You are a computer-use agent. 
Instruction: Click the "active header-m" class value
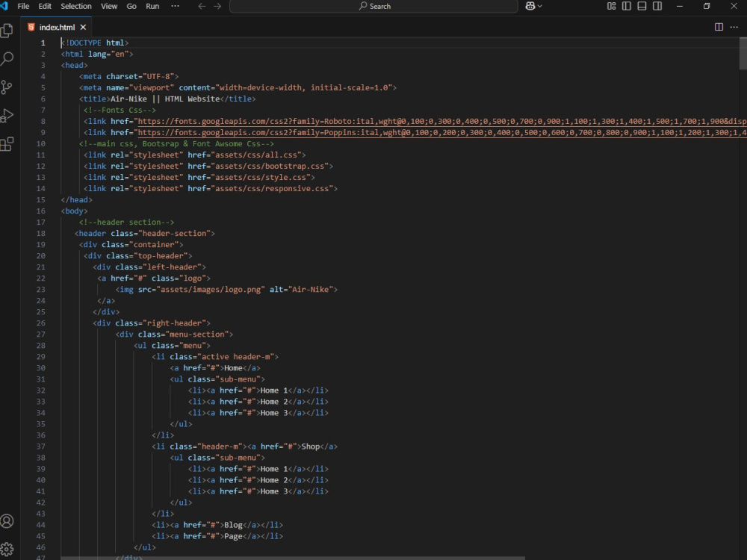click(235, 357)
